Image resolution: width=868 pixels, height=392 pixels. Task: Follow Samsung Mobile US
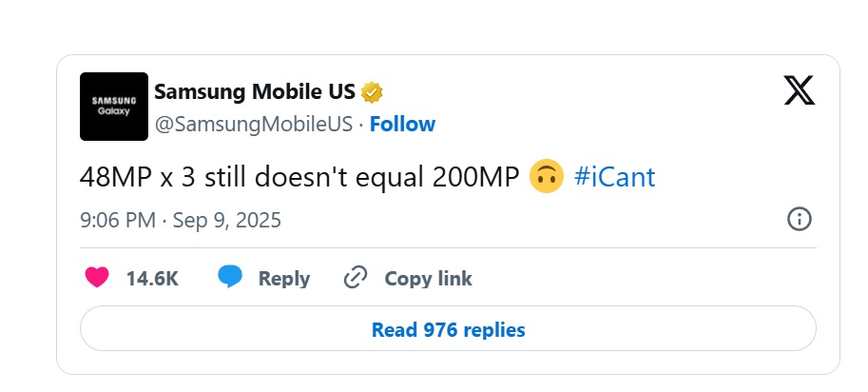tap(402, 124)
